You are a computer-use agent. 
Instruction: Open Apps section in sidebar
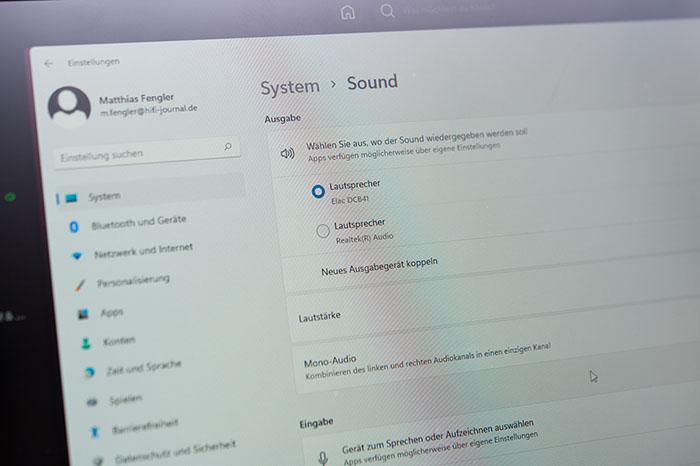(112, 312)
